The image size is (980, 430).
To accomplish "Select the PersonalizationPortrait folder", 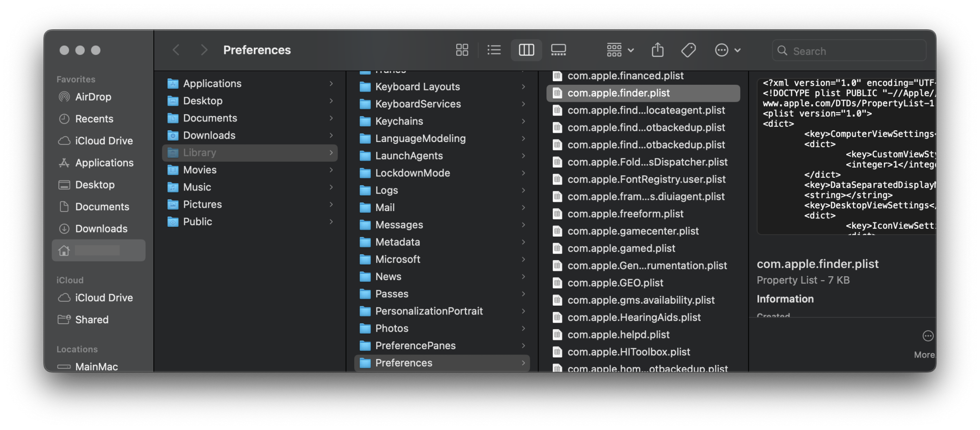I will 442,311.
